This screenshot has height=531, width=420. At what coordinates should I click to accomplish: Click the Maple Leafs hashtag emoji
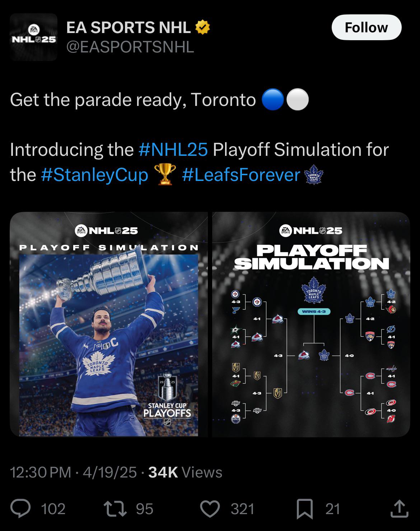click(x=314, y=175)
